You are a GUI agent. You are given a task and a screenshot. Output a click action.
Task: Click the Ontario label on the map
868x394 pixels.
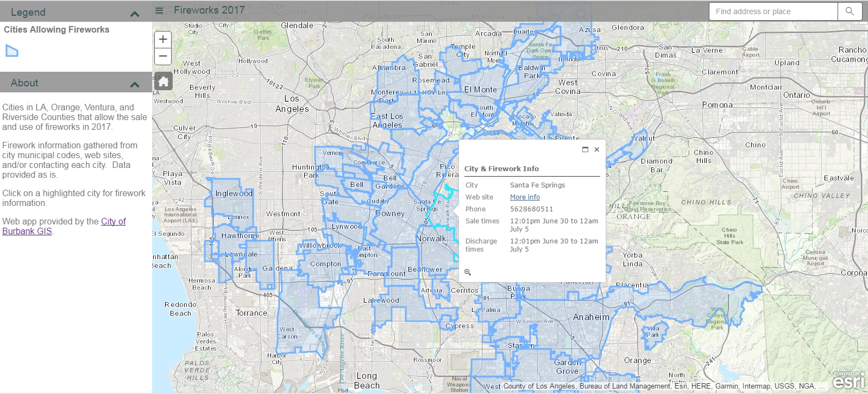click(x=797, y=95)
